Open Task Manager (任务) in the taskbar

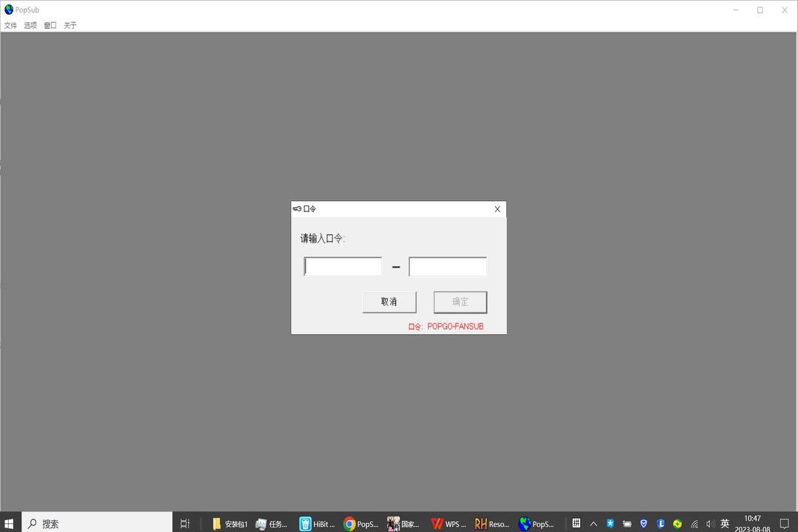(272, 524)
